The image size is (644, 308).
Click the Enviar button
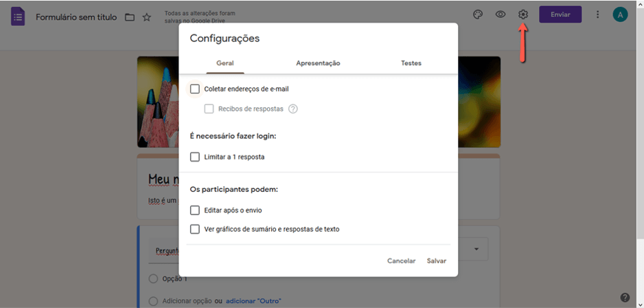tap(560, 14)
